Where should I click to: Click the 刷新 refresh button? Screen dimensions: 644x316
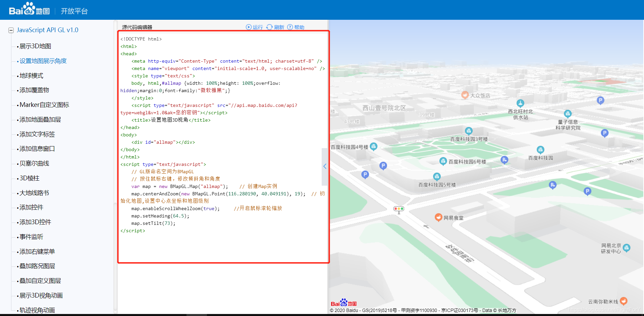coord(275,27)
